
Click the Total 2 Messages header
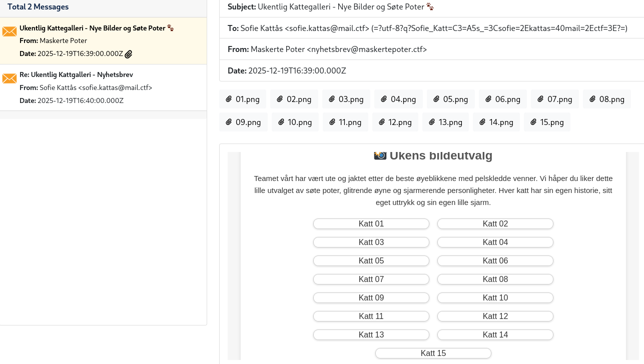point(38,7)
